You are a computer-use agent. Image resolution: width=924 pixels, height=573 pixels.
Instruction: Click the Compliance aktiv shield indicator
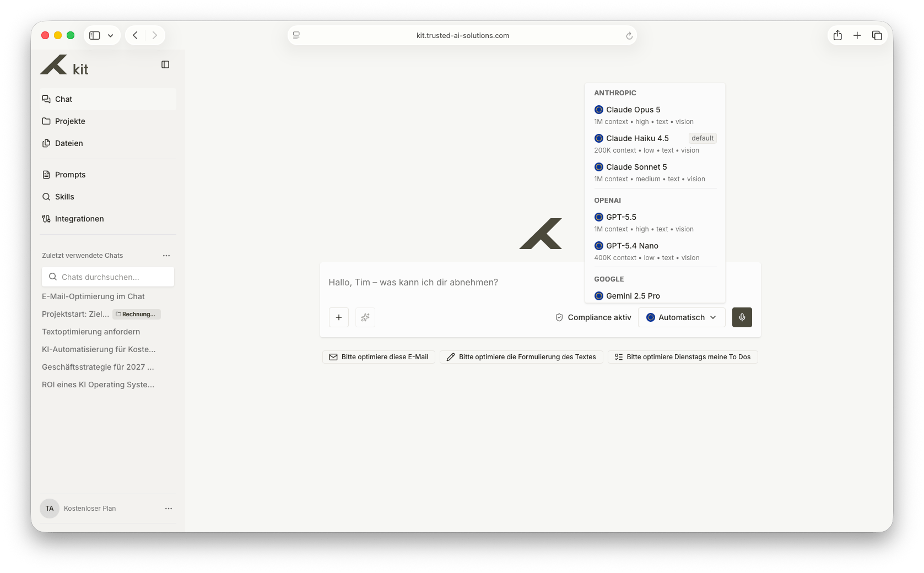tap(593, 317)
